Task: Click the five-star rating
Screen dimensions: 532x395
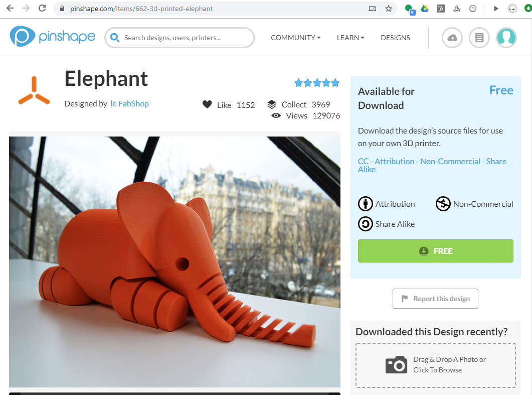Action: pyautogui.click(x=317, y=82)
